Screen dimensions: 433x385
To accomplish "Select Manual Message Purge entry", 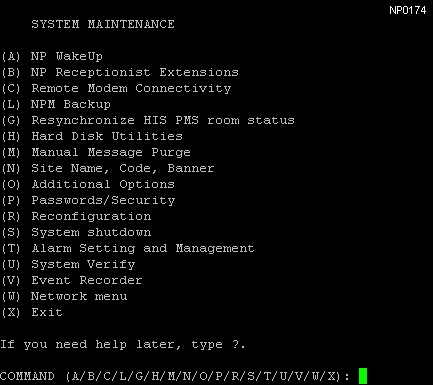I will [x=96, y=152].
